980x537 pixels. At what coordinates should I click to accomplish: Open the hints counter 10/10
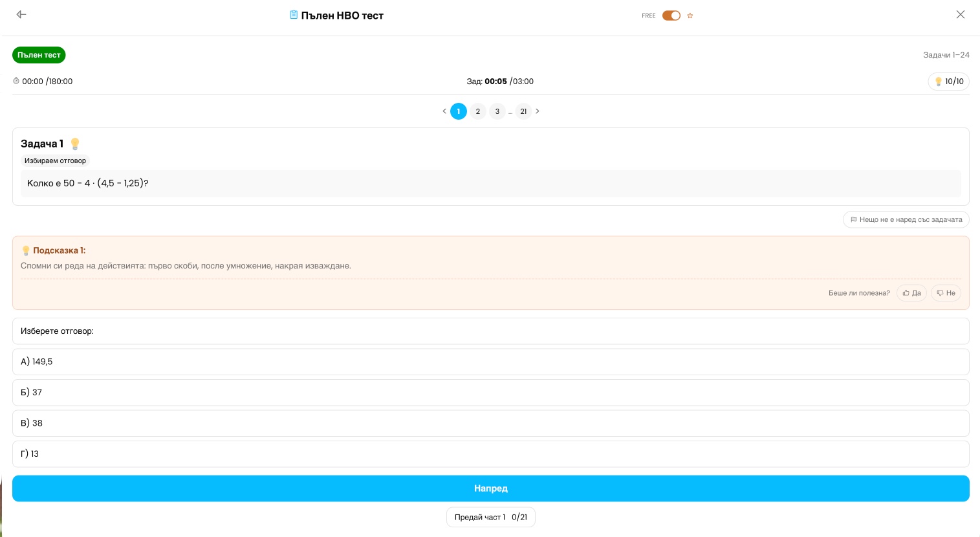[949, 82]
